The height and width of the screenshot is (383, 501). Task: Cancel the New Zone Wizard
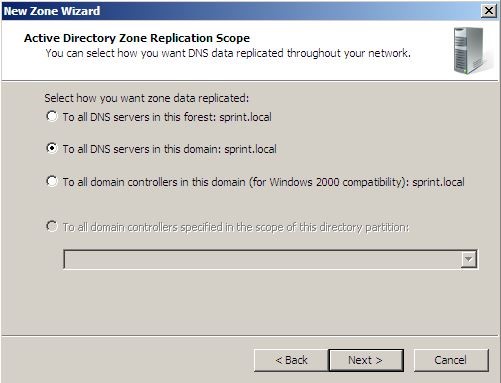click(451, 360)
